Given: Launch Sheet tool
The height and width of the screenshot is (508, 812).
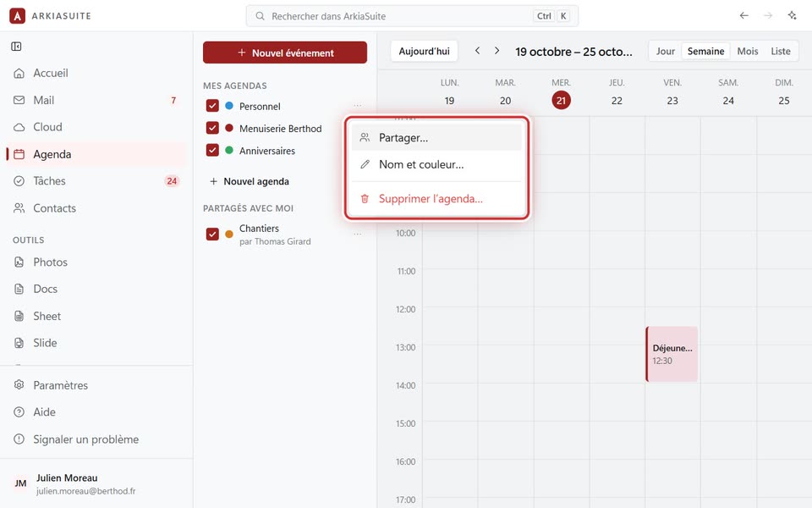Looking at the screenshot, I should (96, 316).
